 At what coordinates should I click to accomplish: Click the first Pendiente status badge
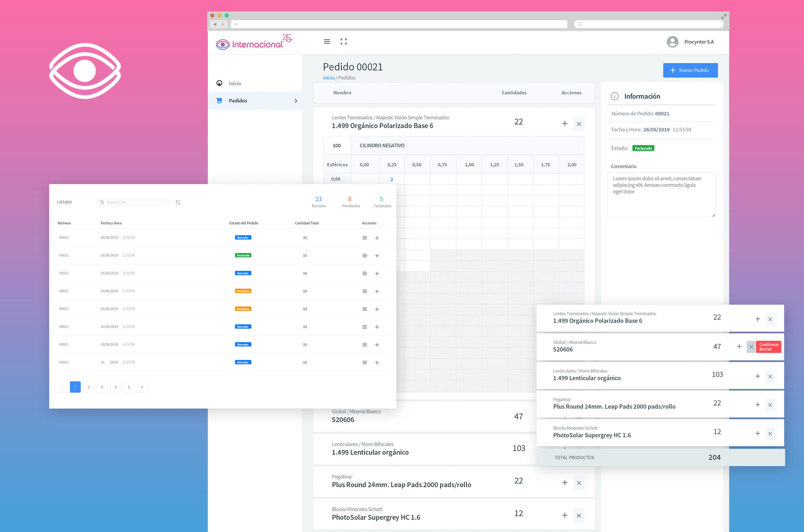tap(243, 291)
